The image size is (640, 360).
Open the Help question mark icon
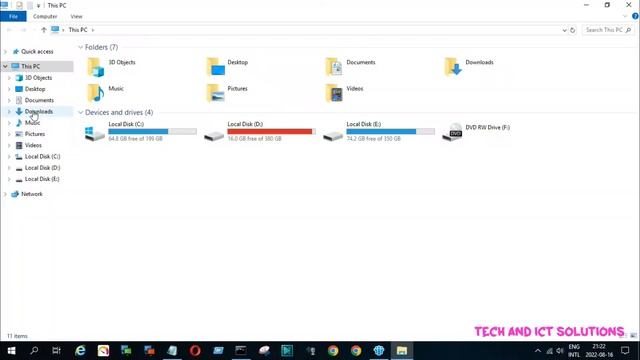point(635,16)
